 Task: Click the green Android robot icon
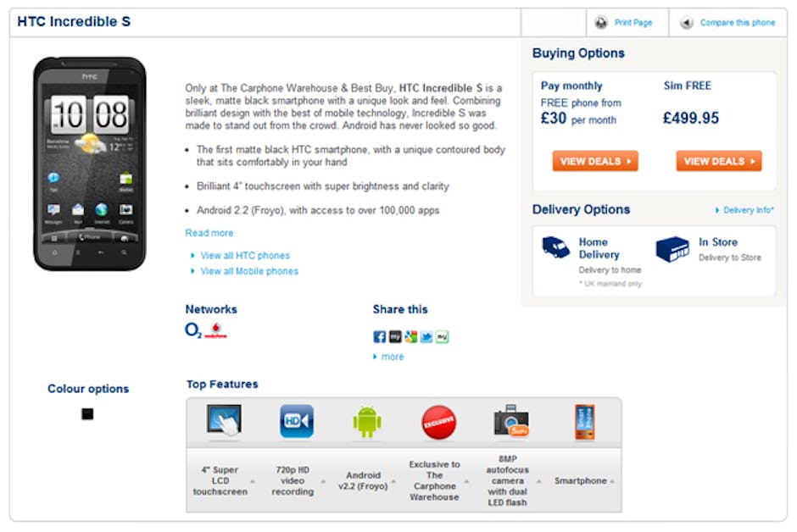pyautogui.click(x=367, y=421)
